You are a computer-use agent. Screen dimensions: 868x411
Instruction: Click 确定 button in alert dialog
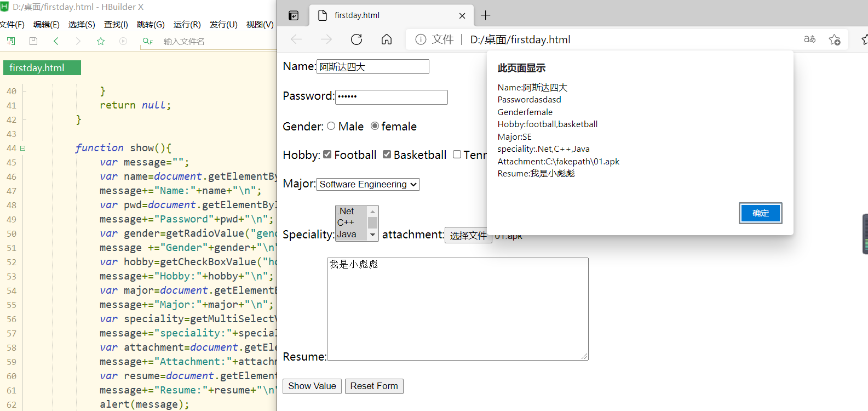[x=761, y=213]
